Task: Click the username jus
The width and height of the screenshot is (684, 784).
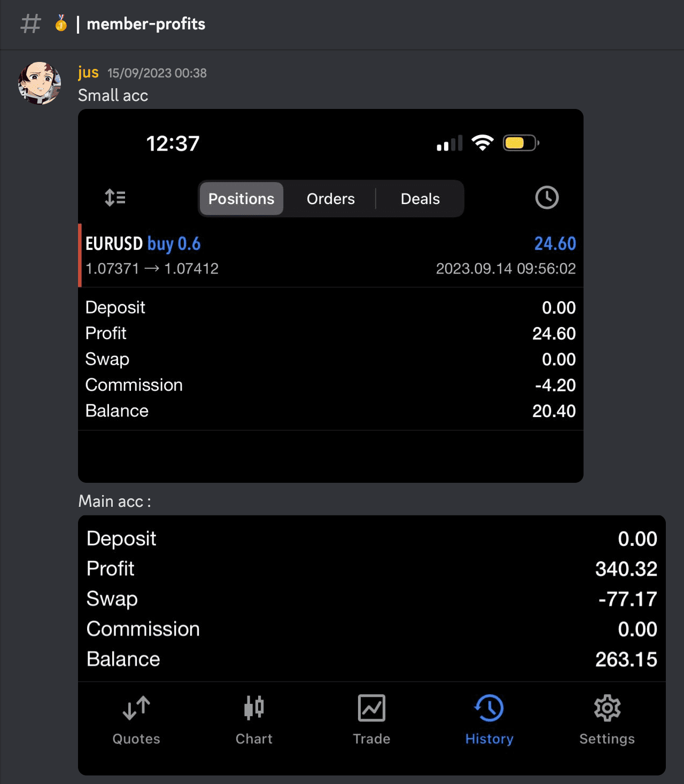Action: tap(88, 72)
